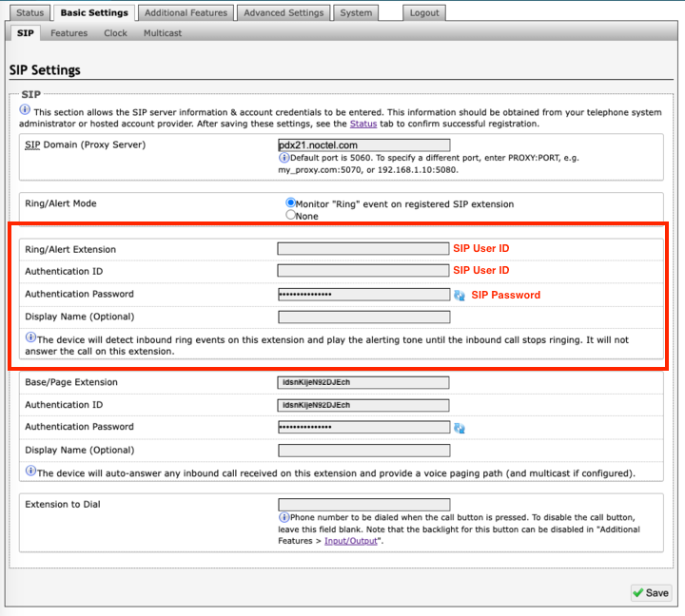Open the Additional Features tab
This screenshot has width=685, height=616.
click(x=186, y=13)
